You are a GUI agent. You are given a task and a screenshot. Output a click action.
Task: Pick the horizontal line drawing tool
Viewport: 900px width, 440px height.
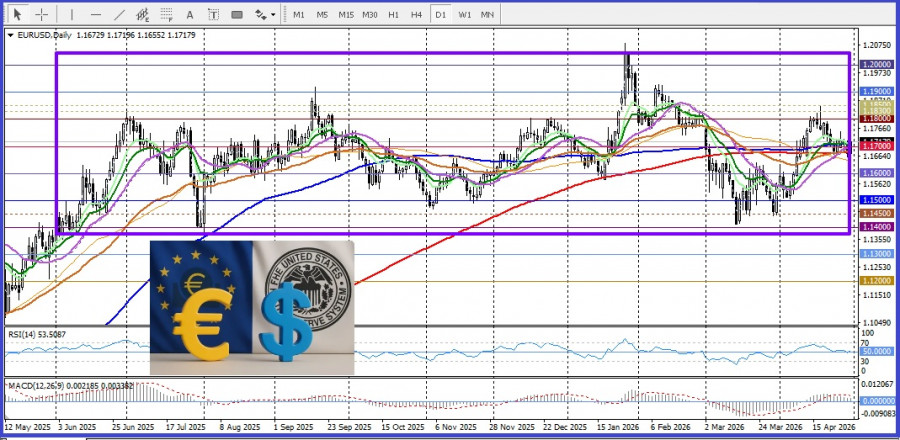[95, 15]
